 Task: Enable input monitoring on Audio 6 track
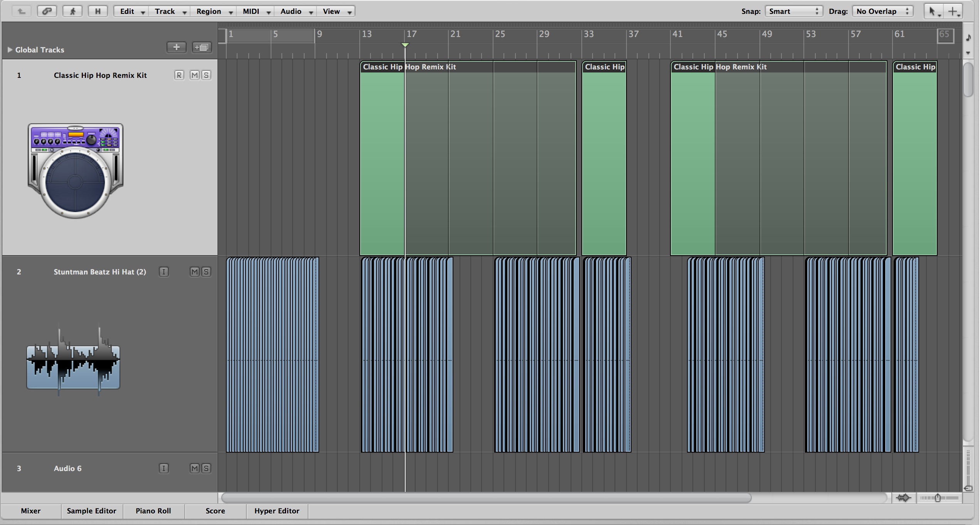point(164,468)
